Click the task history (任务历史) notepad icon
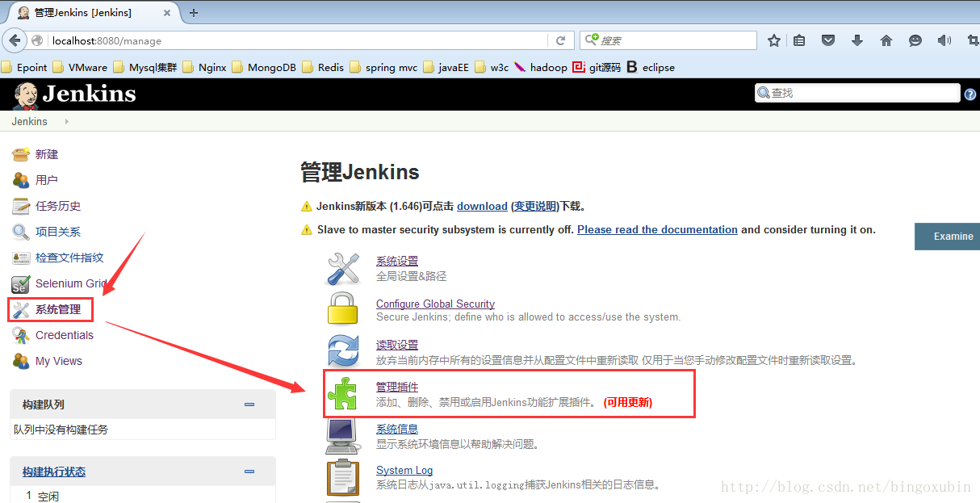 click(21, 206)
